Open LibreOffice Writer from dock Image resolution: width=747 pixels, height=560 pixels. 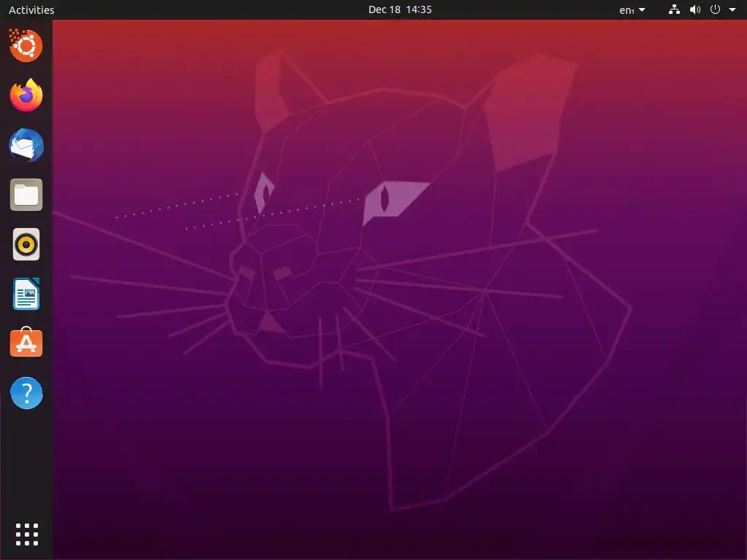pos(26,294)
